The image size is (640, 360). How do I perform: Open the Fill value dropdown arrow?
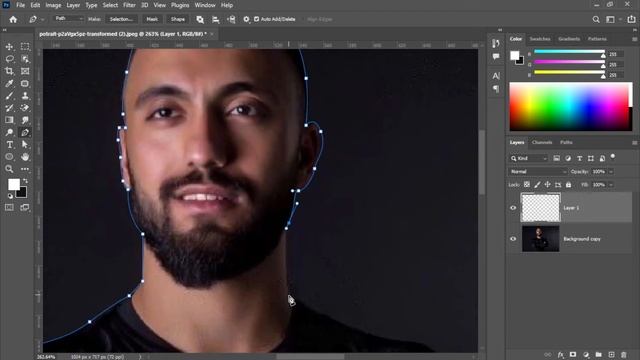pyautogui.click(x=611, y=185)
